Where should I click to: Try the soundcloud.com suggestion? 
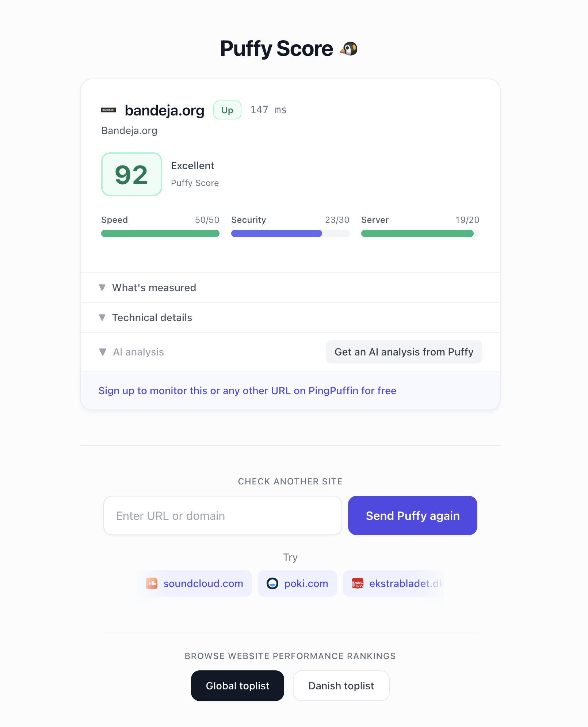[203, 583]
